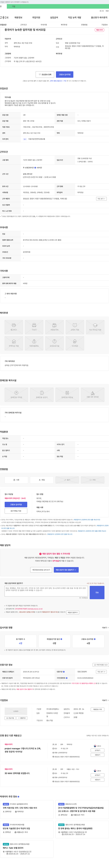Screen dimensions: 109x868
Task: Switch to the 모집요강 tab
Action: click(3, 25)
